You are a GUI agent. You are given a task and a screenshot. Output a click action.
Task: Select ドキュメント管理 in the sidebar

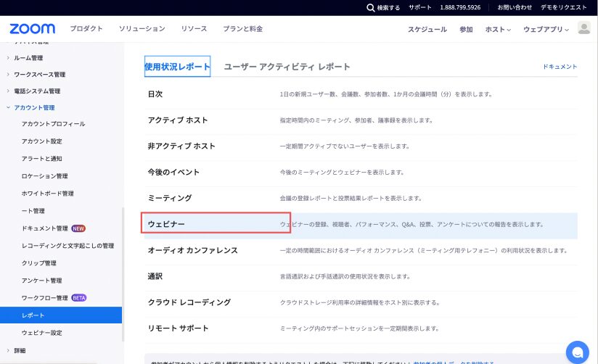point(45,228)
